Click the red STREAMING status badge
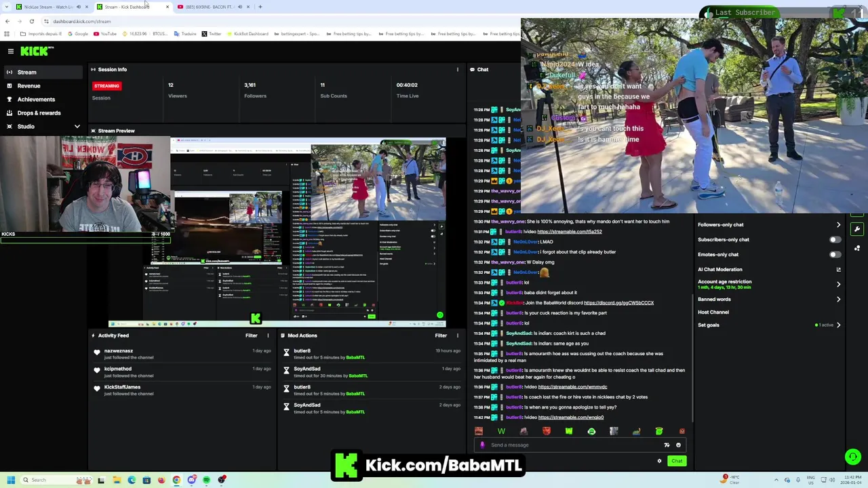Image resolution: width=868 pixels, height=488 pixels. click(106, 86)
